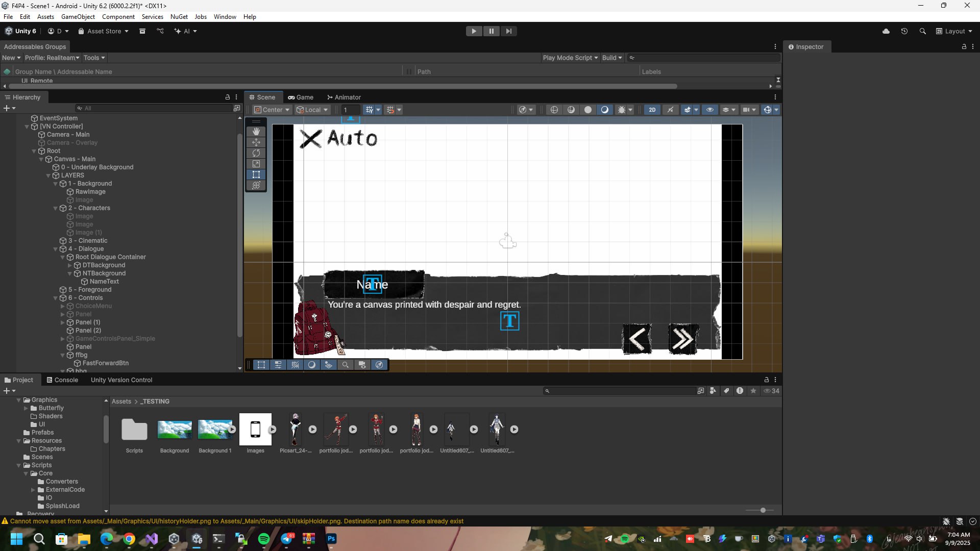This screenshot has width=980, height=551.
Task: Select the Move tool in scene view
Action: point(256,142)
